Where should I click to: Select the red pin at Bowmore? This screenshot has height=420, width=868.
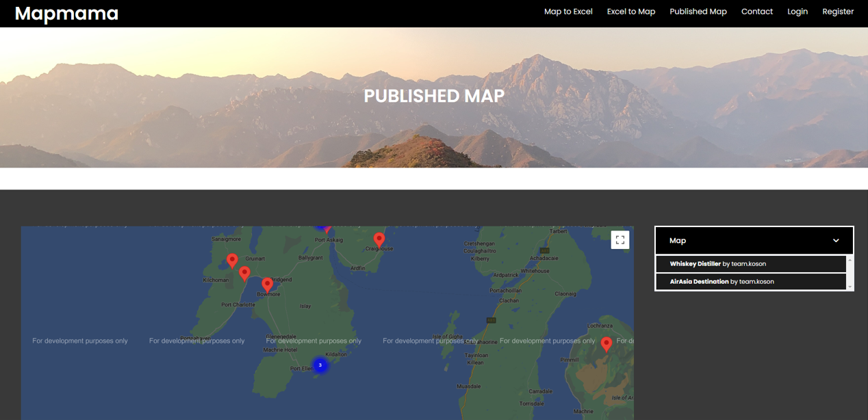[267, 285]
